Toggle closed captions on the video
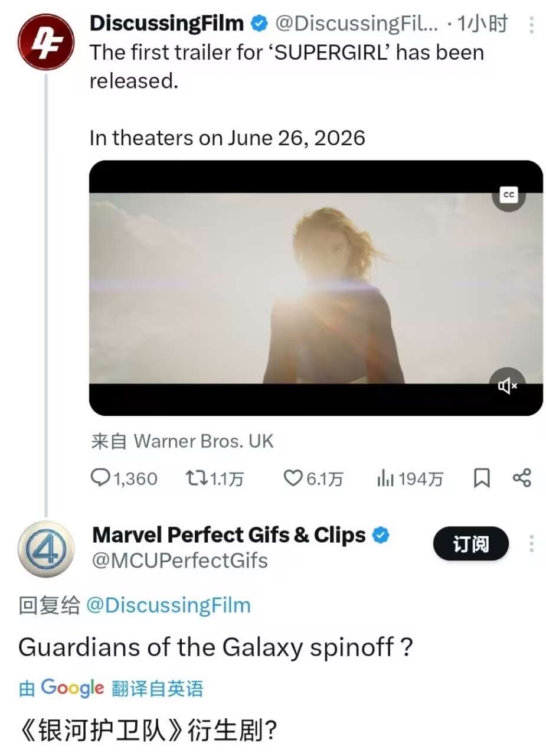 (508, 195)
